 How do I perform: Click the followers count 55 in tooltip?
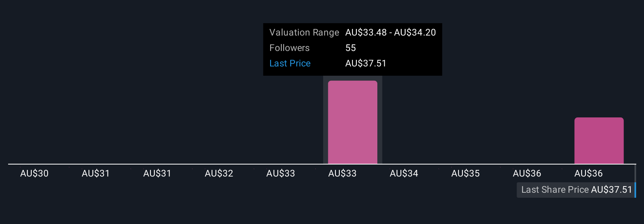351,48
